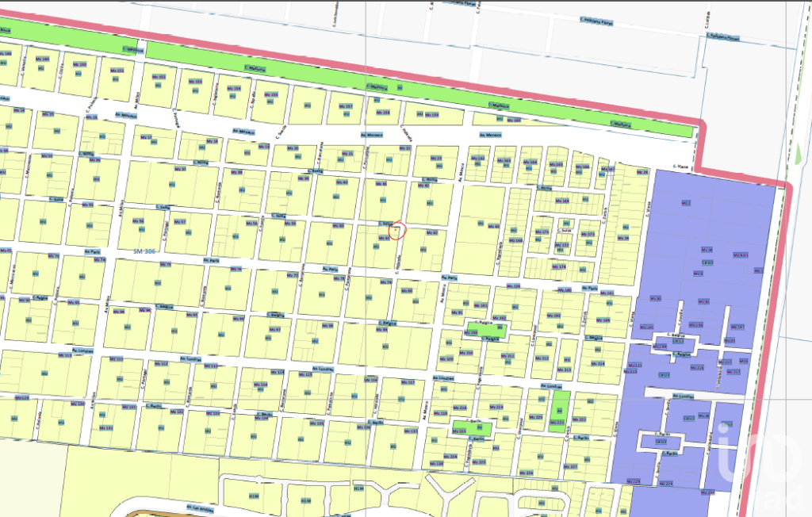The image size is (812, 517).
Task: Select the C. Roma street label
Action: 314,171
